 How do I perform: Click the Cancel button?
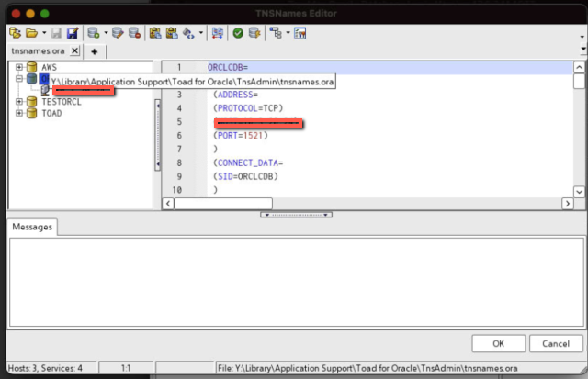coord(556,344)
